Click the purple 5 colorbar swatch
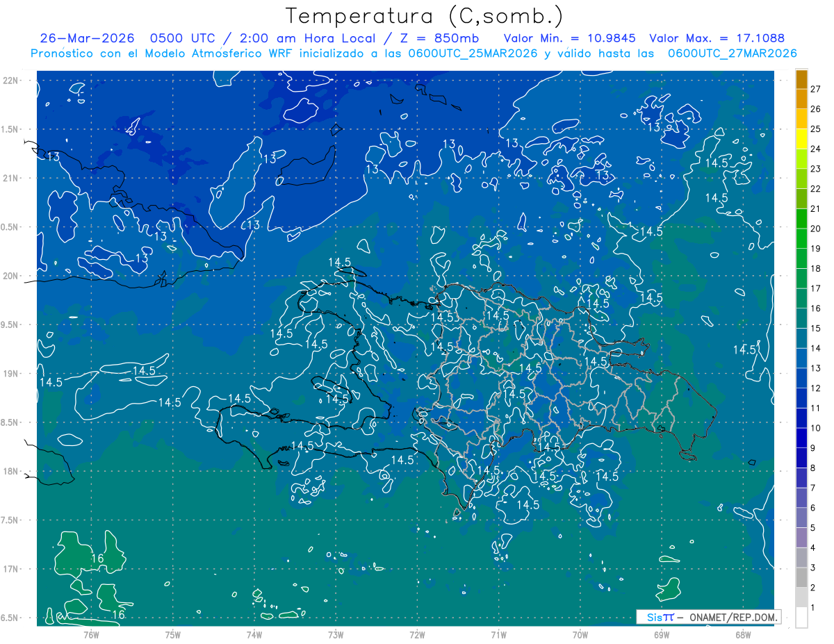Viewport: 834px width, 644px height. (801, 518)
